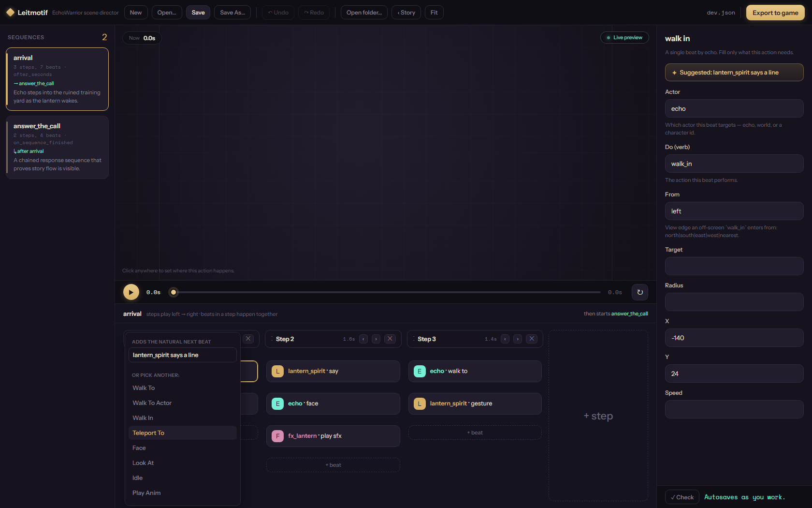Click the fx_lantern play sfx beat icon
Viewport: 812px width, 508px height.
coord(277,436)
